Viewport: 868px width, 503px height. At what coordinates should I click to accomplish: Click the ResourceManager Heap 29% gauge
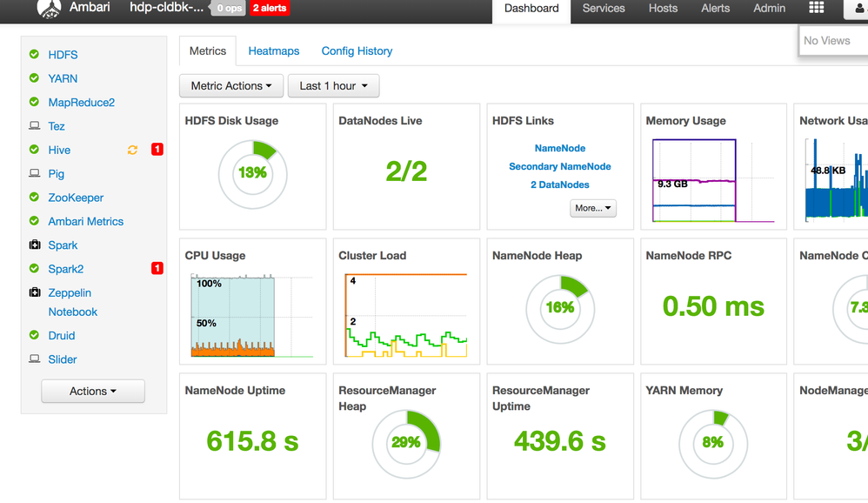[406, 444]
